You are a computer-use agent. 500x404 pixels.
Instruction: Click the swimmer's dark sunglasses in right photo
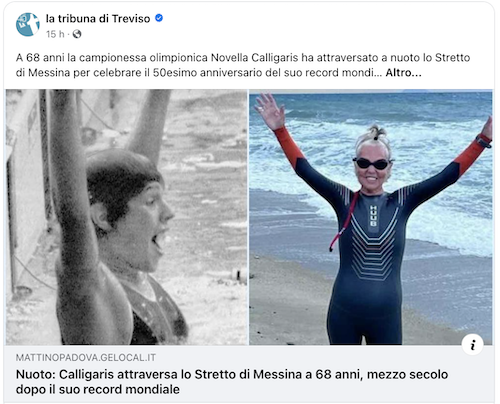point(371,164)
